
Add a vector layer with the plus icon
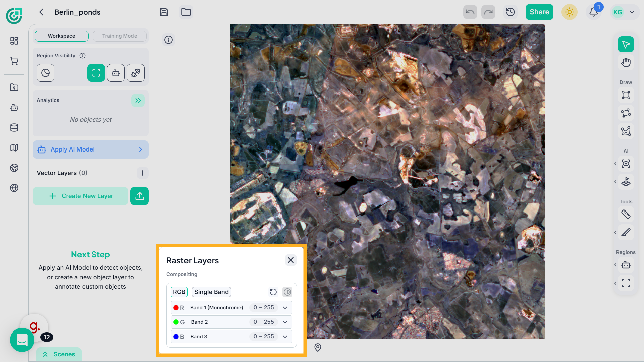point(143,173)
